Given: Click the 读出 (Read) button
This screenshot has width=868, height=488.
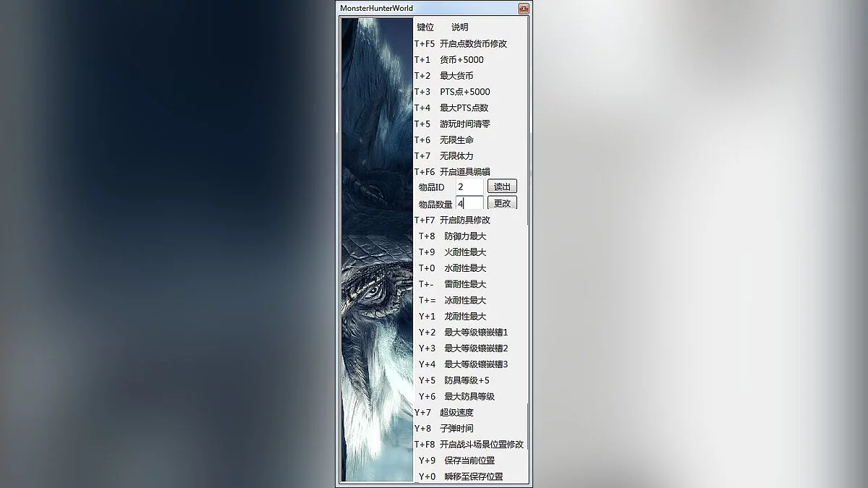Looking at the screenshot, I should [502, 186].
